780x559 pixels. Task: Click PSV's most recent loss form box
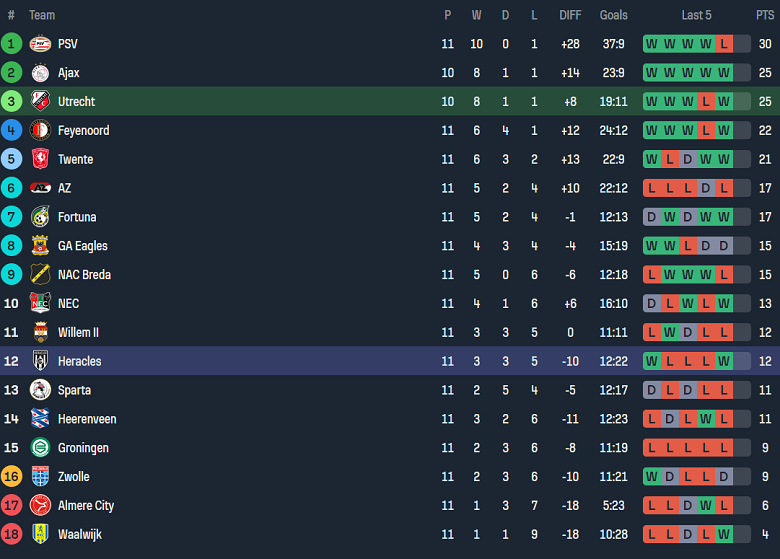pyautogui.click(x=724, y=44)
